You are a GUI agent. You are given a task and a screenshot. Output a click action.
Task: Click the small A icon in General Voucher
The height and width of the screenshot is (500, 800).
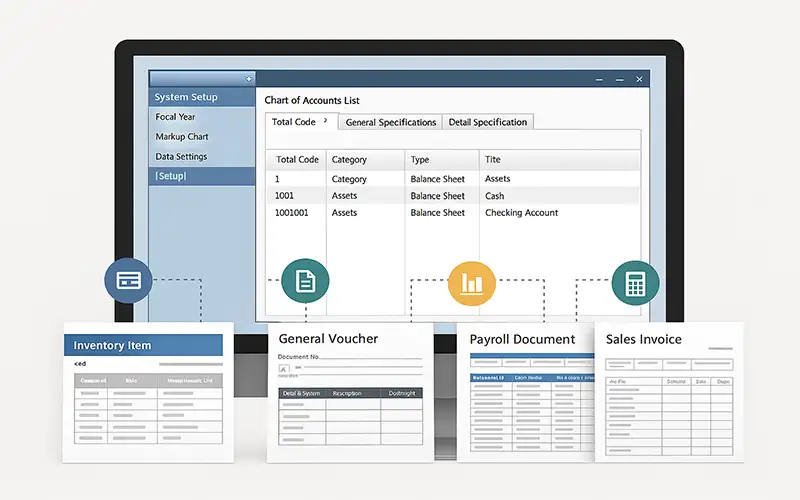(x=284, y=368)
